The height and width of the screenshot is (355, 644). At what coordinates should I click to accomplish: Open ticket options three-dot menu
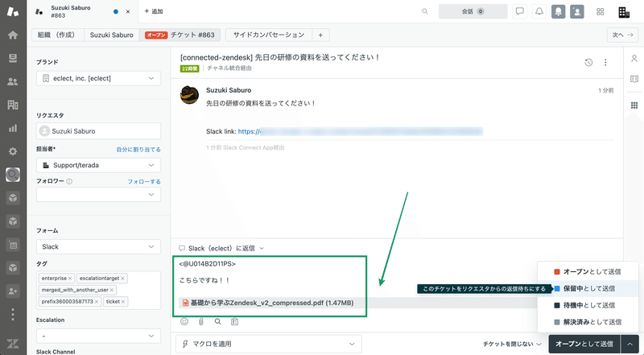tap(605, 63)
